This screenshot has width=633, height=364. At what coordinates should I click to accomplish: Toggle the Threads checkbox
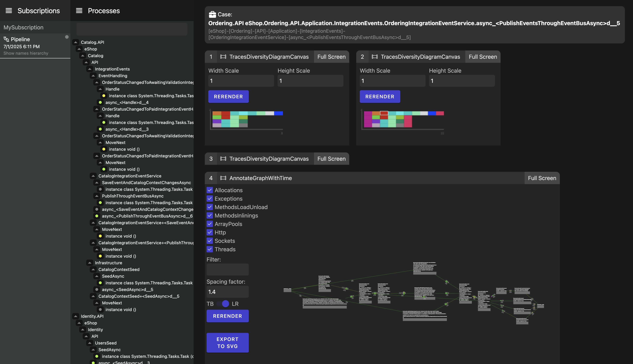[210, 250]
